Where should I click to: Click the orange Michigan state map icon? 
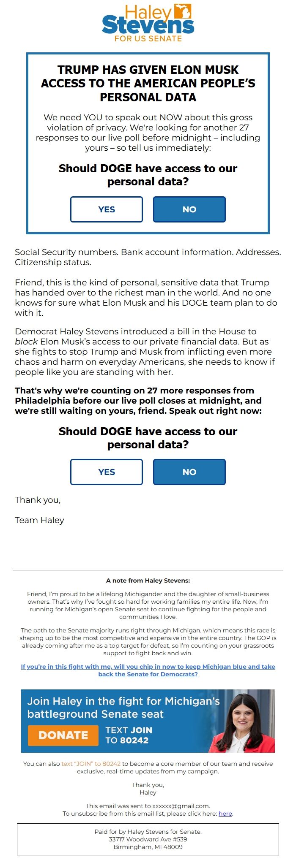point(183,11)
